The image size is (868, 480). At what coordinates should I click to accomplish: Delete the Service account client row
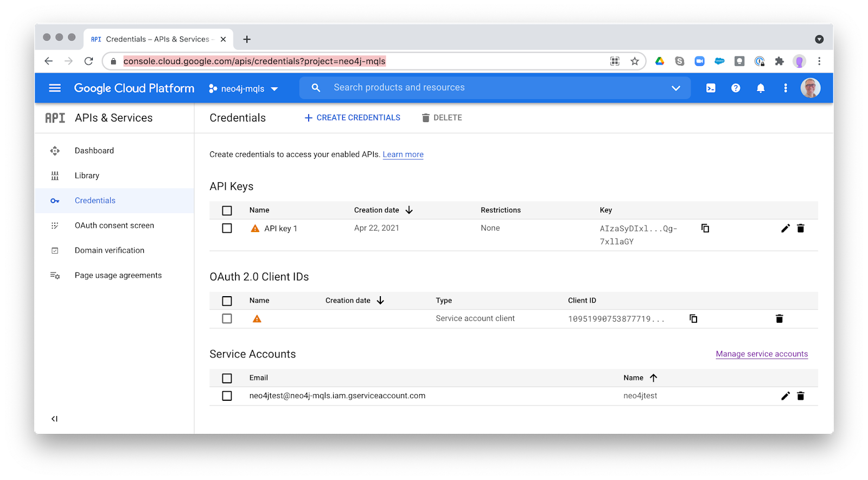click(x=780, y=318)
